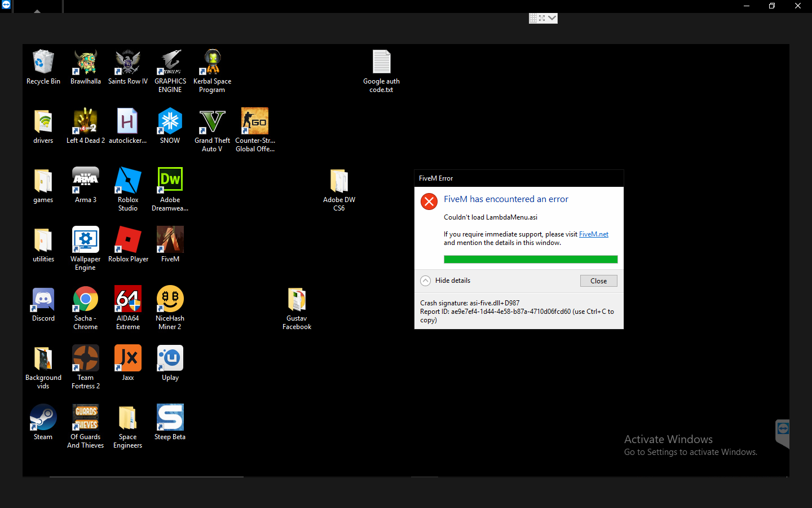Select the AIDA64 Extreme icon
Viewport: 812px width, 508px height.
point(128,308)
